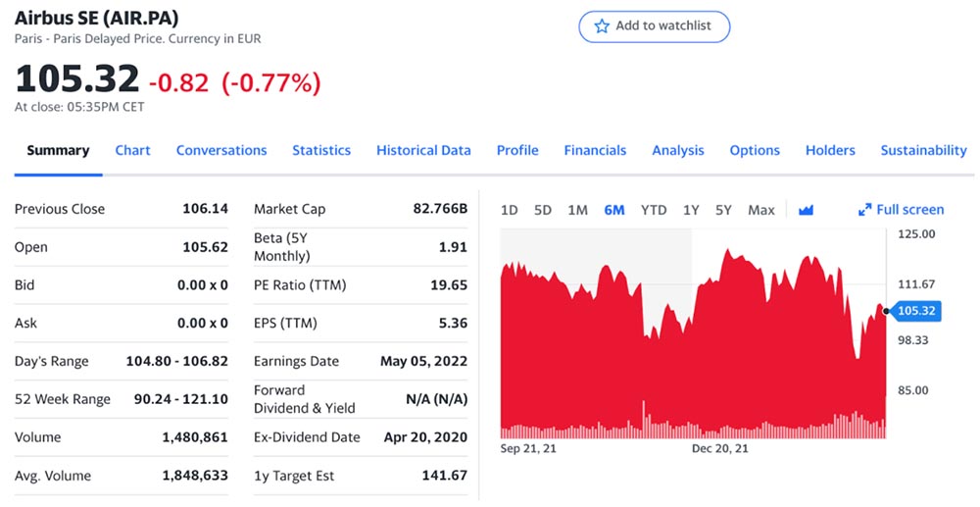Click the 105.32 price tag on chart
The width and height of the screenshot is (980, 507).
pyautogui.click(x=915, y=311)
